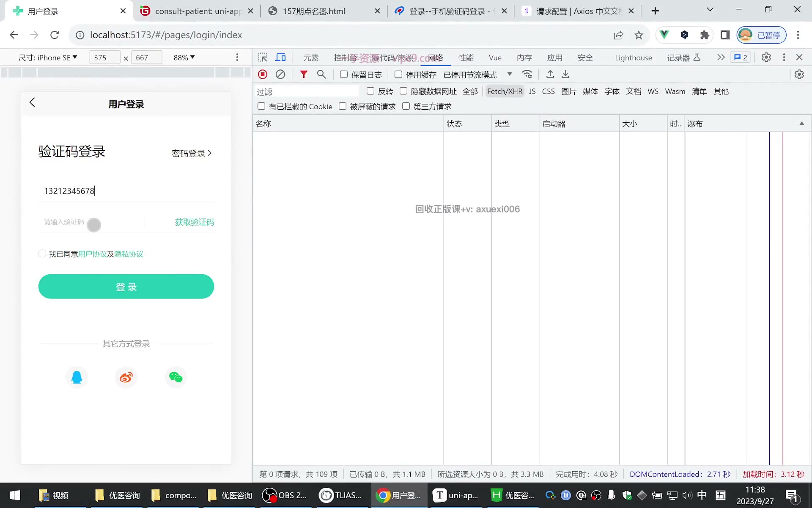Viewport: 812px width, 508px height.
Task: Select element inspect tool
Action: coord(263,58)
